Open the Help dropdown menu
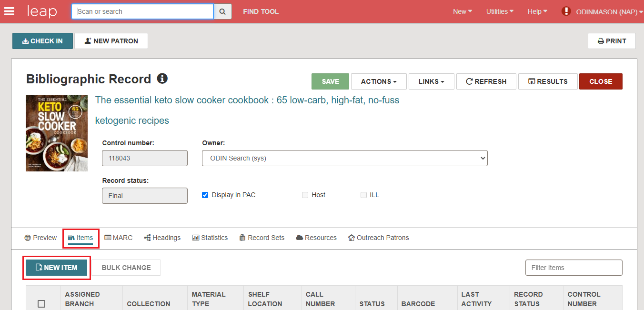The height and width of the screenshot is (310, 644). point(537,11)
